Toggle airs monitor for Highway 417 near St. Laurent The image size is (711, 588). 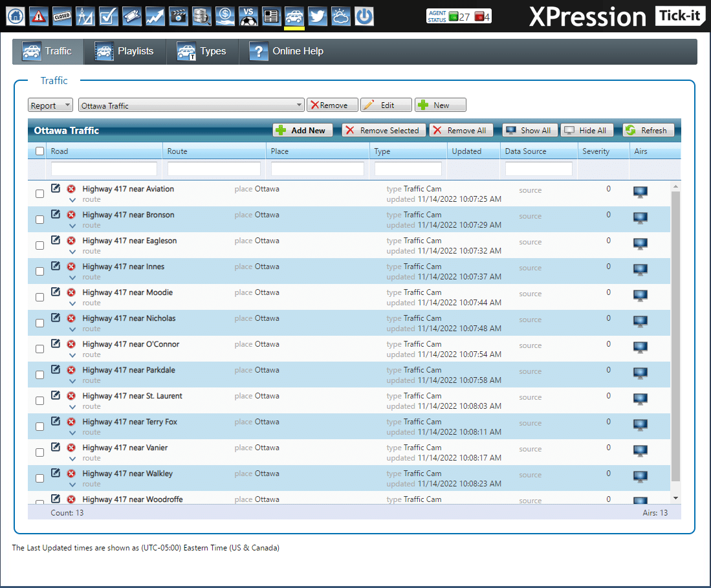[x=640, y=399]
